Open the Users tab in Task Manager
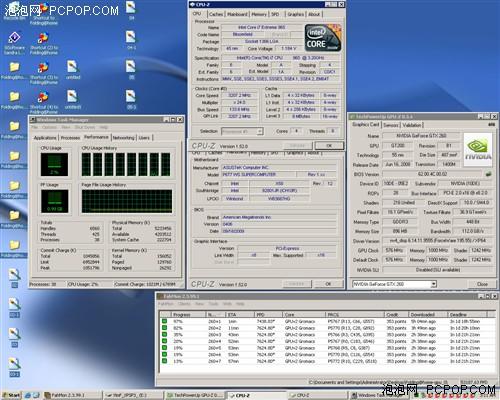The height and width of the screenshot is (400, 500). click(144, 138)
